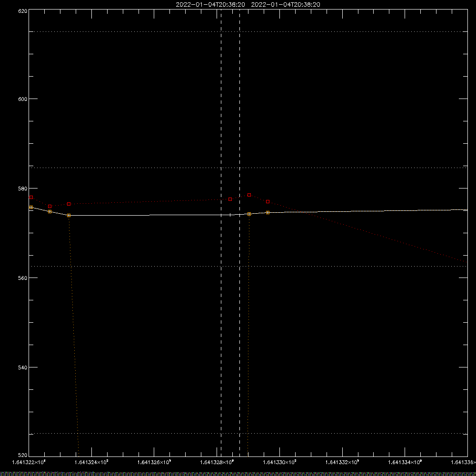This screenshot has height=476, width=476.
Task: Click the 520 y-axis label
Action: point(23,456)
